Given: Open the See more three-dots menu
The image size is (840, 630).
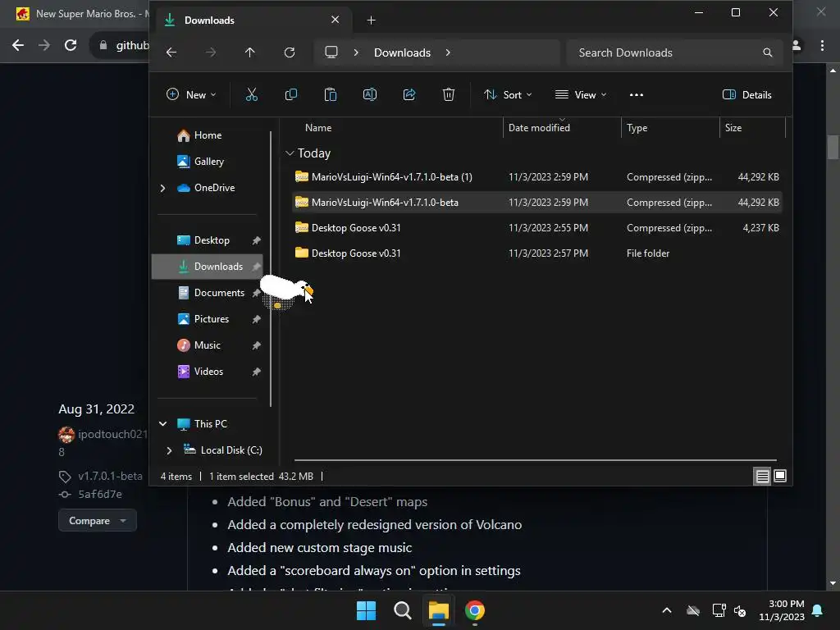Looking at the screenshot, I should click(637, 95).
